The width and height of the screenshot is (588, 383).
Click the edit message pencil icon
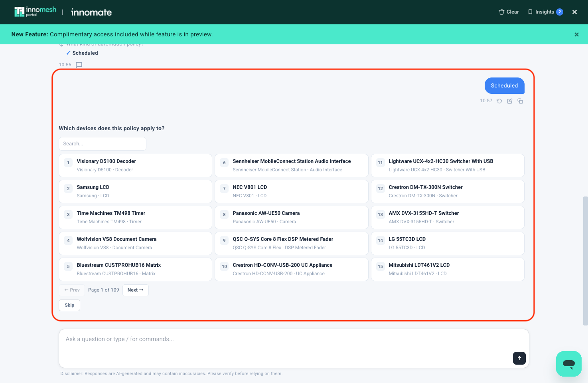tap(510, 101)
